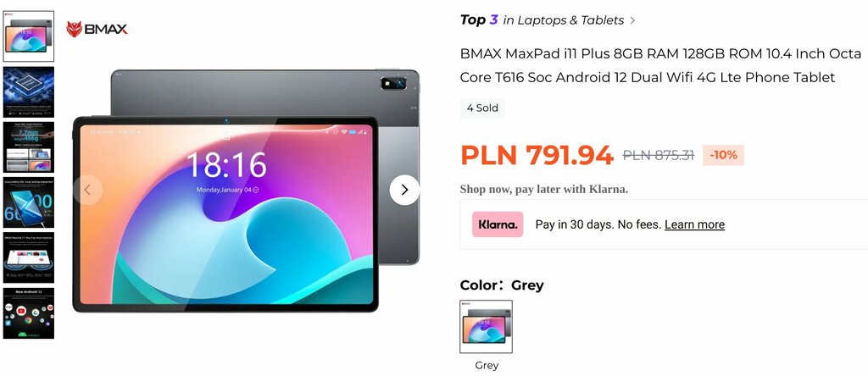Screen dimensions: 868x376
Task: Show the next product image arrow
Action: point(404,191)
